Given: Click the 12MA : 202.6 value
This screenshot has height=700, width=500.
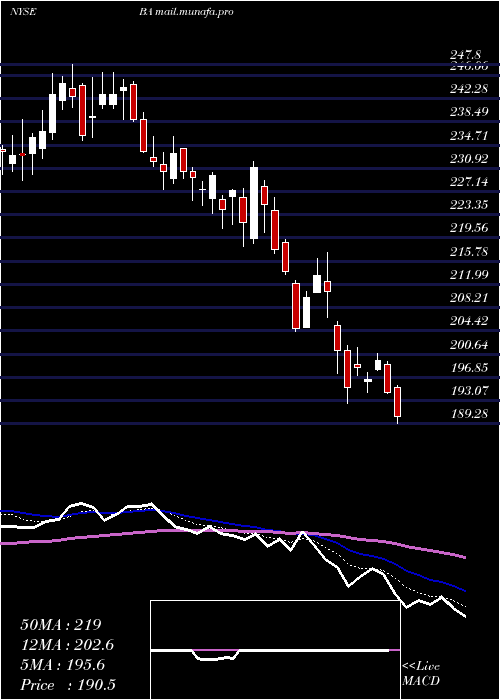Looking at the screenshot, I should coord(67,646).
